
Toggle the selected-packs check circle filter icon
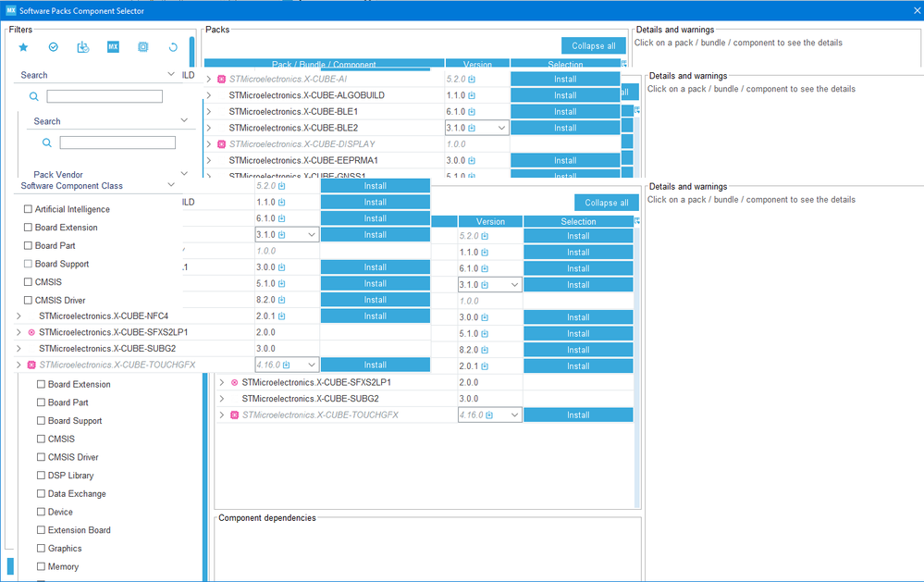[54, 47]
